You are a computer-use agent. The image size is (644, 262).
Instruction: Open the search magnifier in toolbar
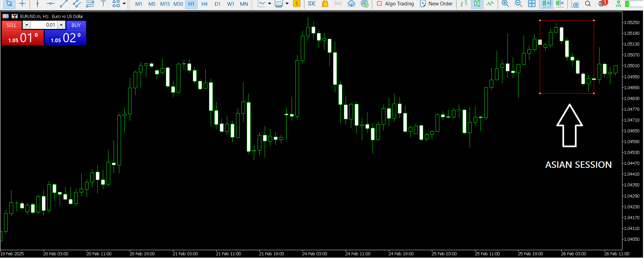[x=588, y=4]
